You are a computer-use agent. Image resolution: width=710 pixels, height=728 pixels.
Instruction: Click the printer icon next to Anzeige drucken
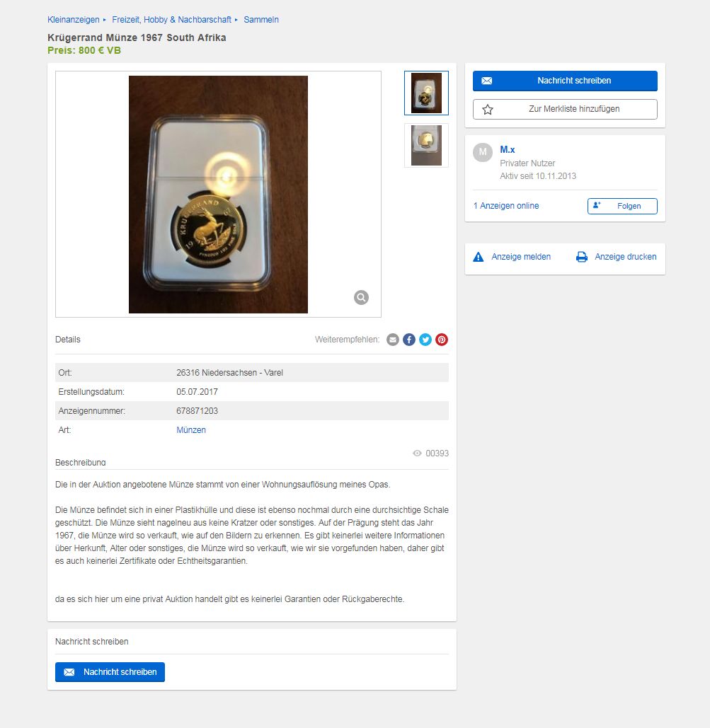tap(582, 257)
